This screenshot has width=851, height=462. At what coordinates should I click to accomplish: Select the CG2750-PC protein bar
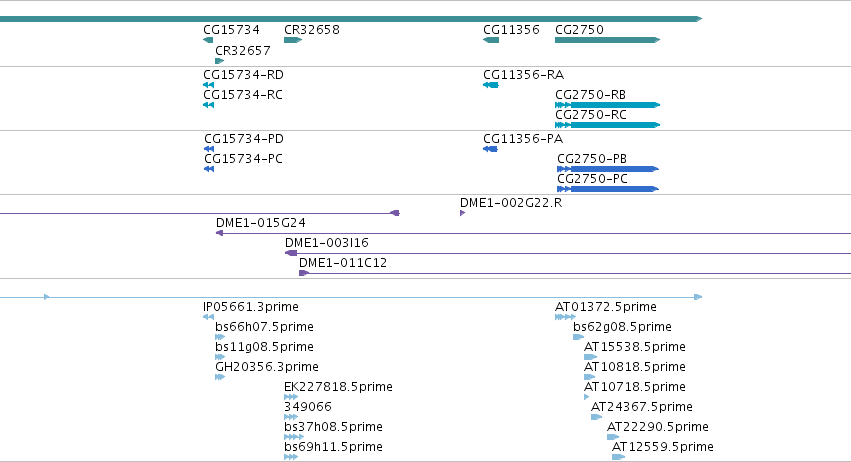[x=608, y=189]
